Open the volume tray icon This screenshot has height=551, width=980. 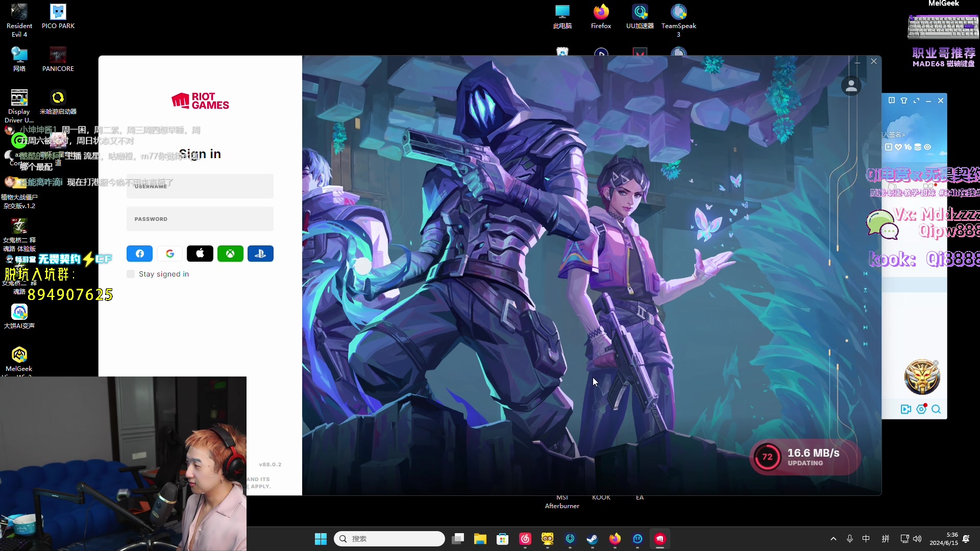[917, 539]
